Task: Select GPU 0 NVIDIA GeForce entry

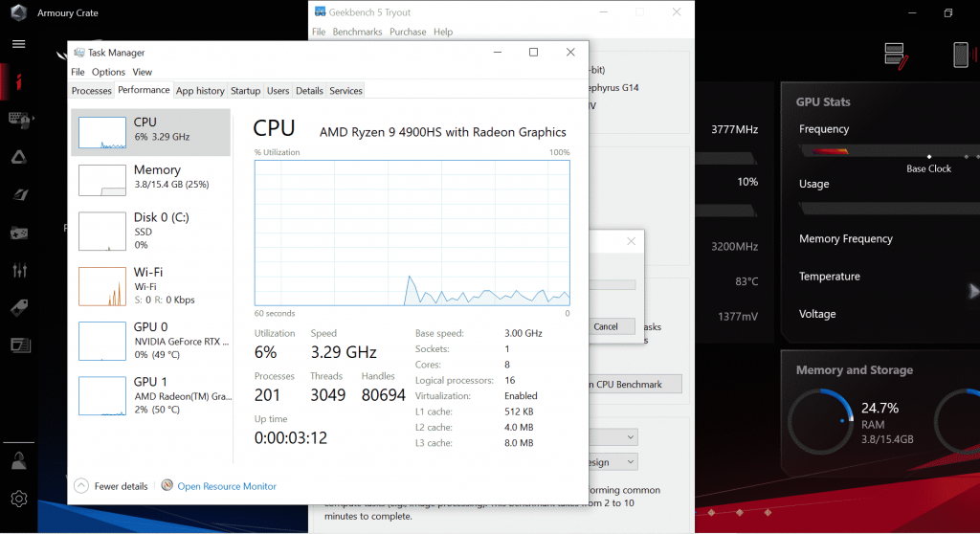Action: pos(150,341)
